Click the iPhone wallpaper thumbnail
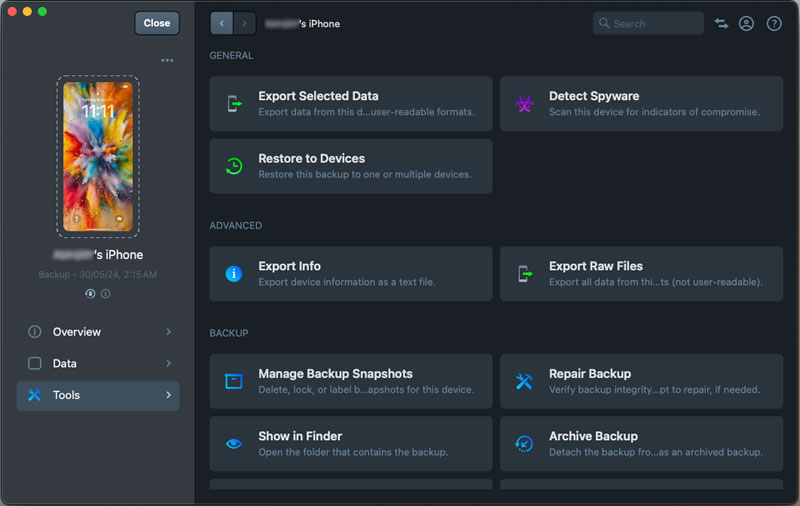 pos(98,157)
